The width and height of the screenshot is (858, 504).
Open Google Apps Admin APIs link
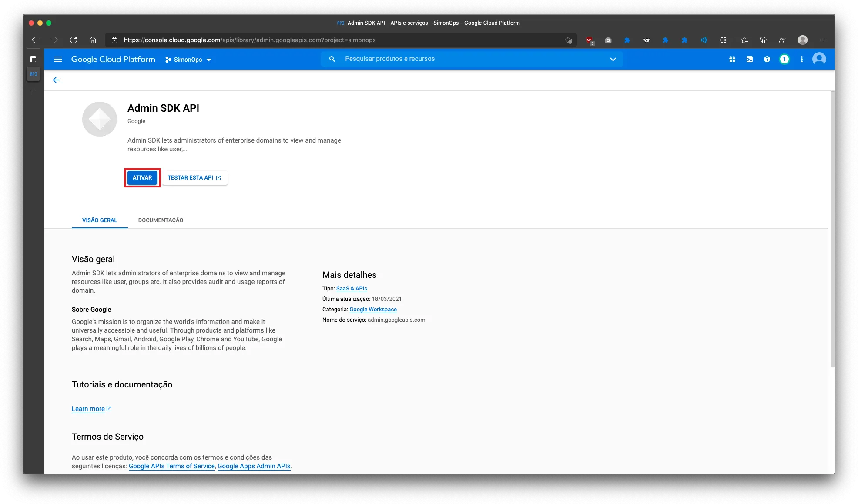point(254,466)
